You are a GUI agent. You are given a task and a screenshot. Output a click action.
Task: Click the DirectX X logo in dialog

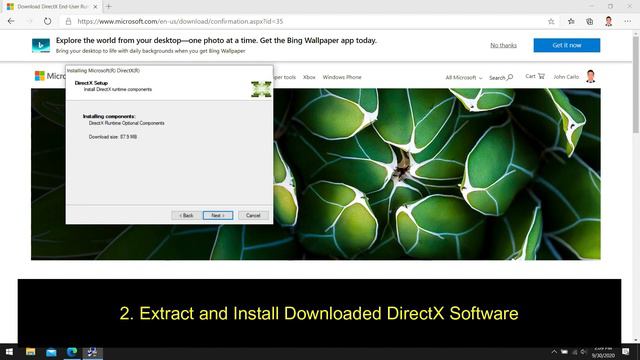point(261,89)
